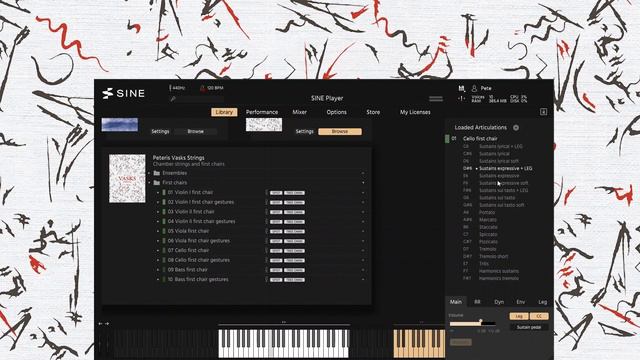Screen dimensions: 640x360
Task: Click the plus icon next to Loaded Articulations
Action: tap(516, 128)
